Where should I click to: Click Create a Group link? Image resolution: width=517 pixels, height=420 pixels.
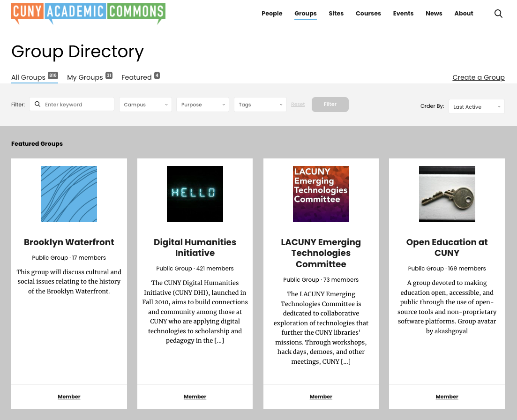coord(479,77)
